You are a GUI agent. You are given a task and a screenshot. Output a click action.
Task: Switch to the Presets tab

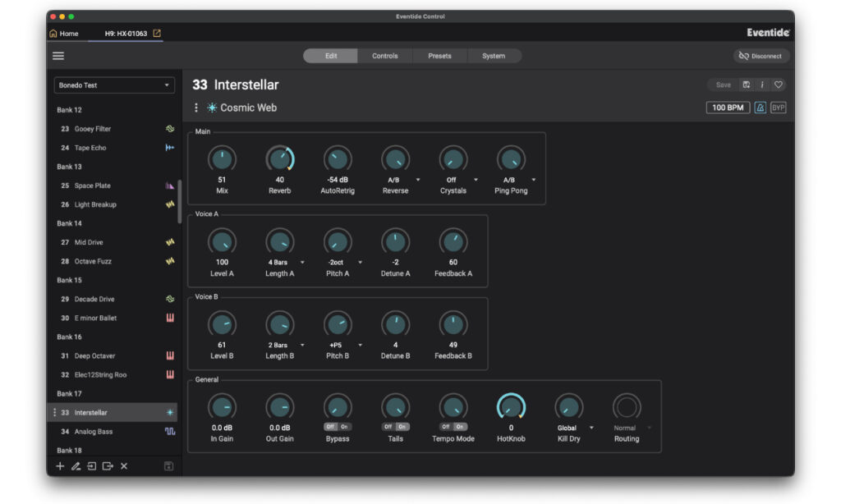pyautogui.click(x=440, y=56)
